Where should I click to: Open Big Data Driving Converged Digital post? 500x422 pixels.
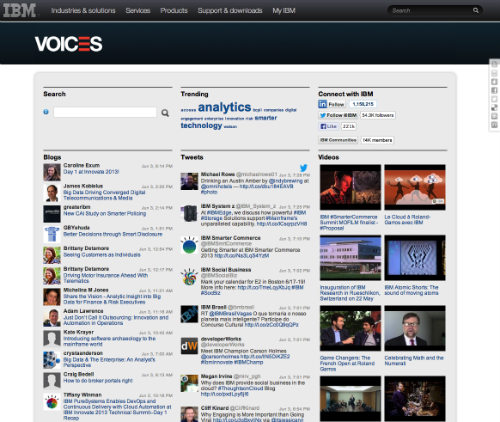point(104,195)
